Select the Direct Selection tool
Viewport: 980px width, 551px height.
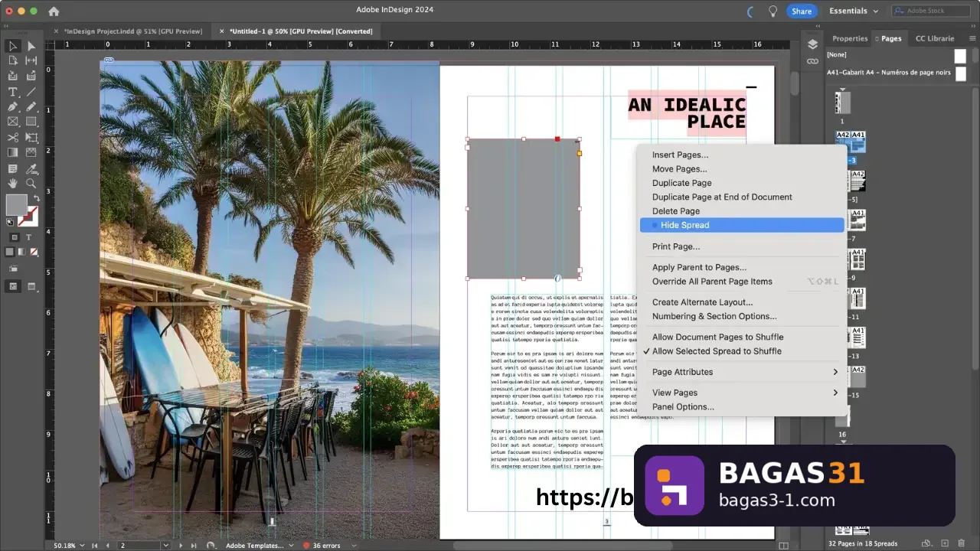point(31,46)
